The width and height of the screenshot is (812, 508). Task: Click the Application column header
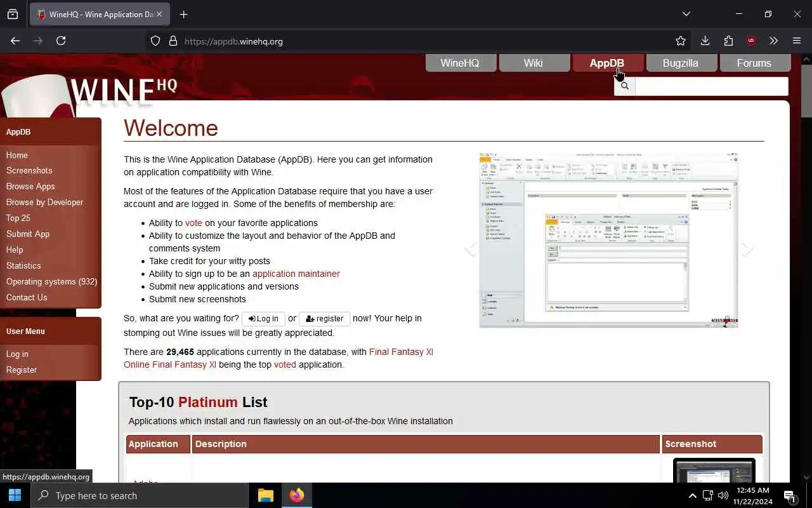click(158, 444)
